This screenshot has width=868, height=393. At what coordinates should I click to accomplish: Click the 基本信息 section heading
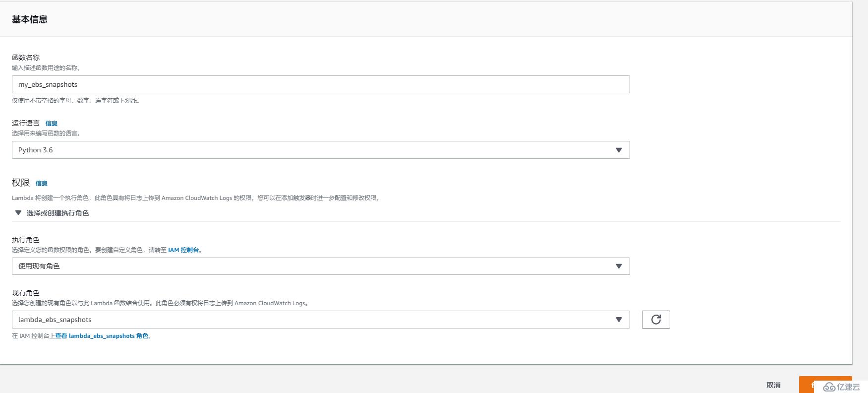30,19
